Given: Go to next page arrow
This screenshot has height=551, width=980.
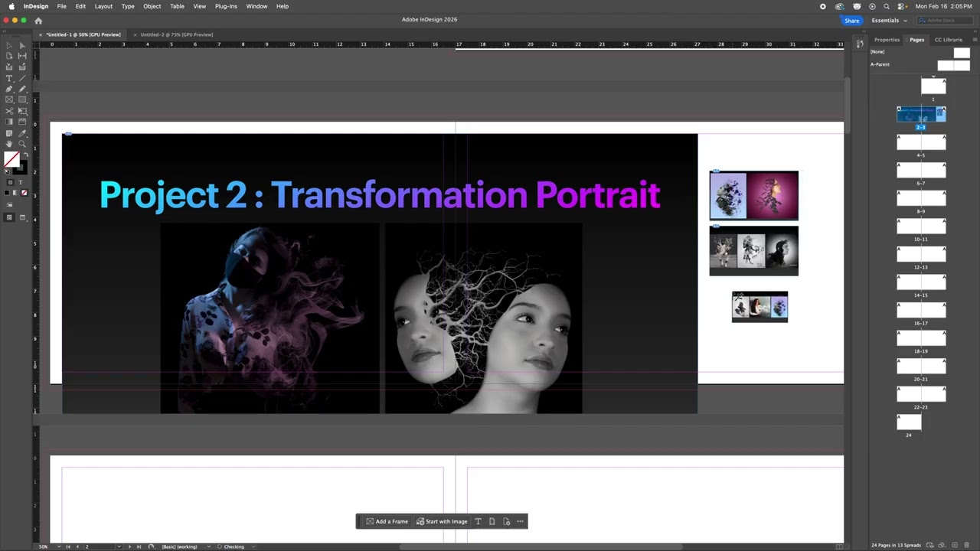Looking at the screenshot, I should (x=129, y=546).
